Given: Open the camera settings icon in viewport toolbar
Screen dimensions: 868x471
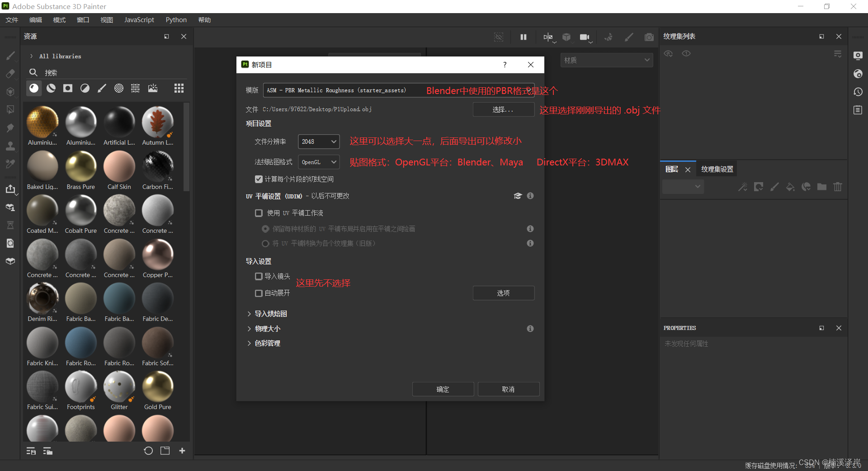Looking at the screenshot, I should 585,37.
